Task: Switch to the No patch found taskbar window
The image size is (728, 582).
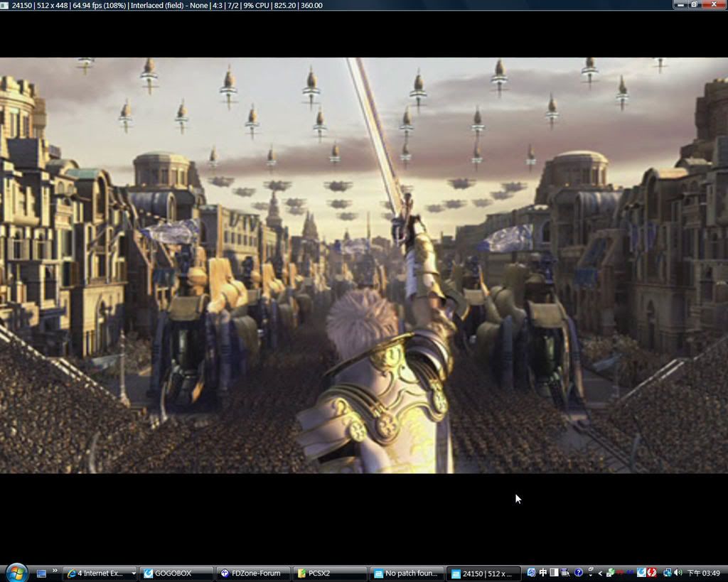Action: 407,573
